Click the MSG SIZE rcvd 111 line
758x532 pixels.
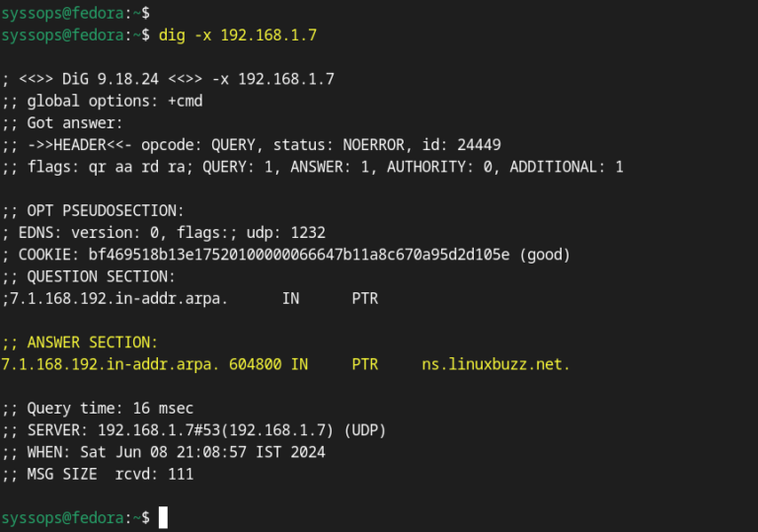[x=97, y=475]
